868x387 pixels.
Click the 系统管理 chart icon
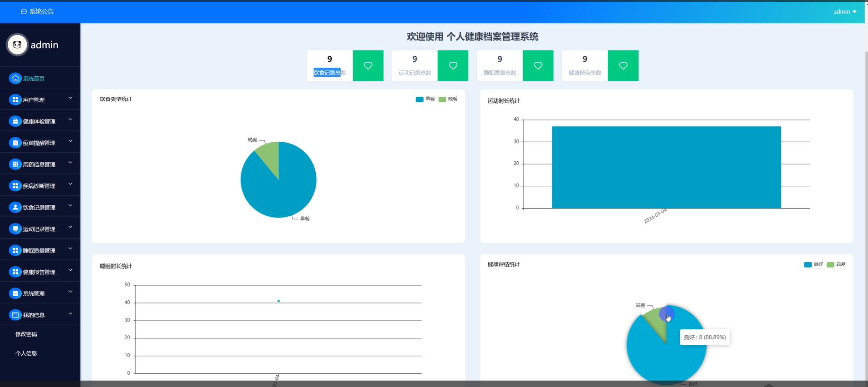click(15, 293)
